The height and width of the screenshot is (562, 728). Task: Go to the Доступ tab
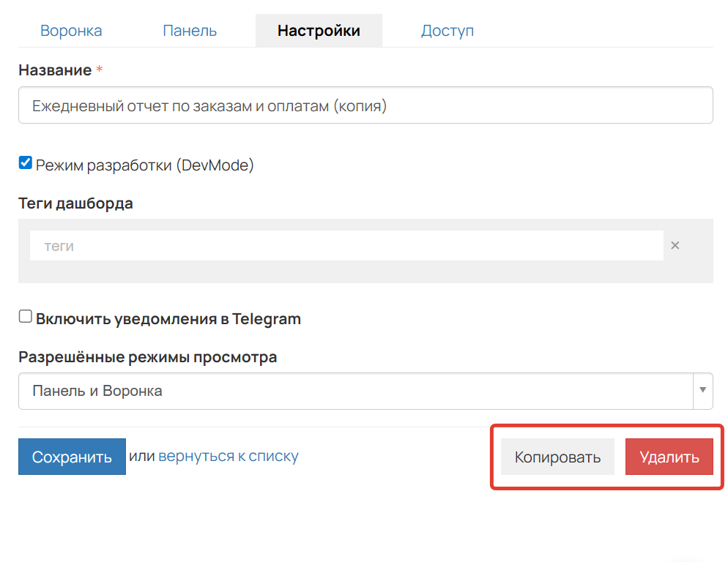pos(447,31)
